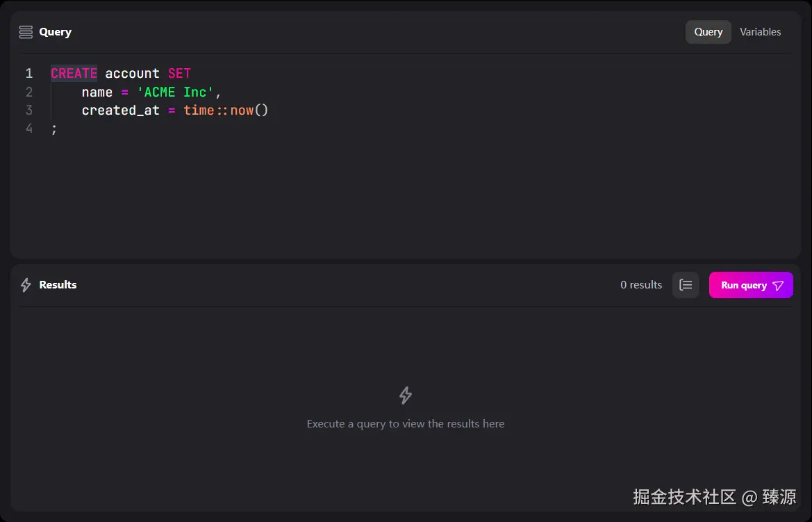The height and width of the screenshot is (522, 812).
Task: Click the created_at field name
Action: [121, 110]
